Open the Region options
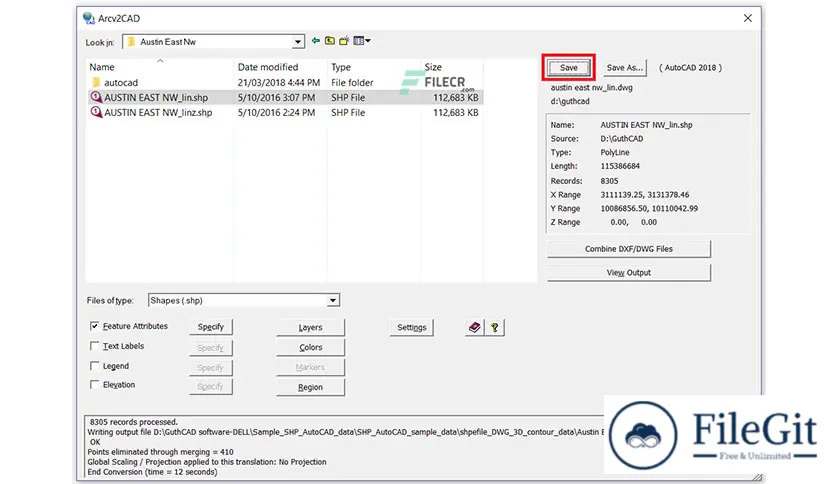 [310, 387]
